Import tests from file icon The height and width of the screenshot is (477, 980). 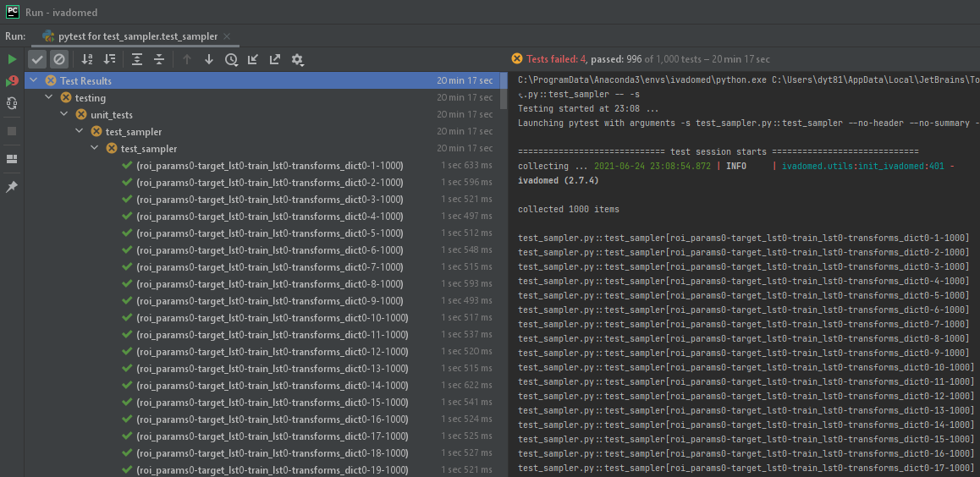(253, 60)
